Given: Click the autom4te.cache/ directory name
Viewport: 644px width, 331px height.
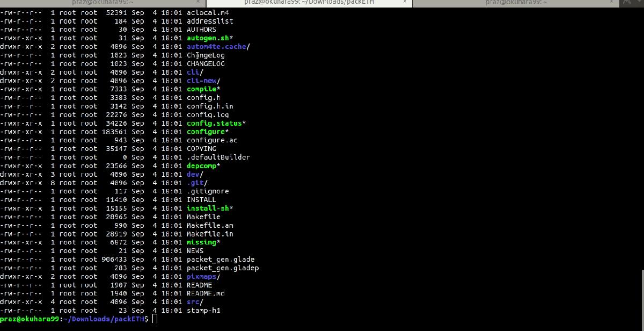Looking at the screenshot, I should 218,47.
